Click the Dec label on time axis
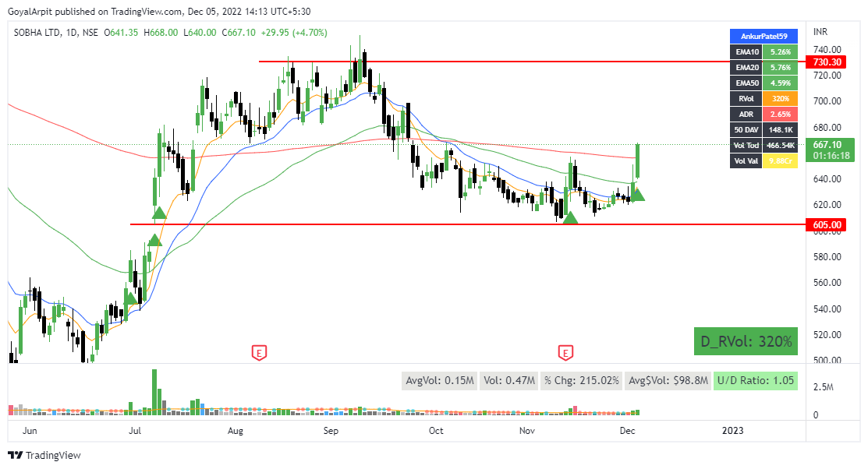 click(x=627, y=430)
